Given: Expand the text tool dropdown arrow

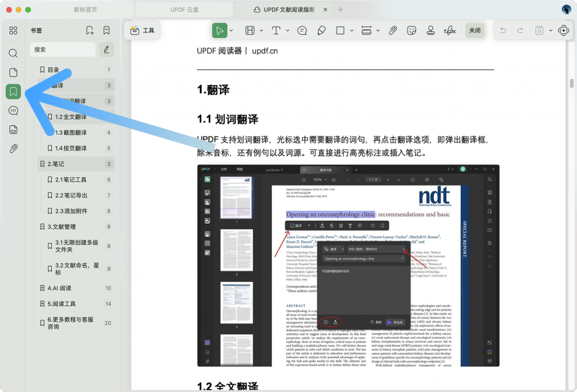Looking at the screenshot, I should pos(287,30).
